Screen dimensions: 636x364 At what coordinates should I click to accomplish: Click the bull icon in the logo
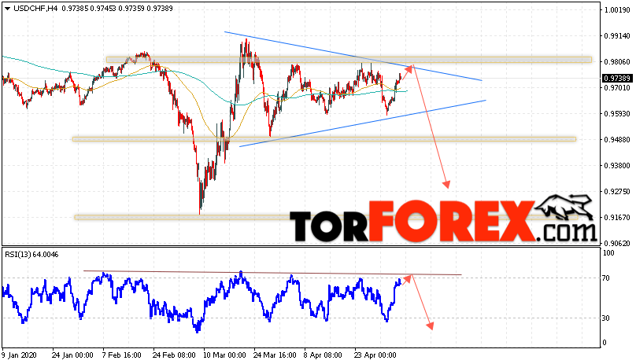(564, 206)
